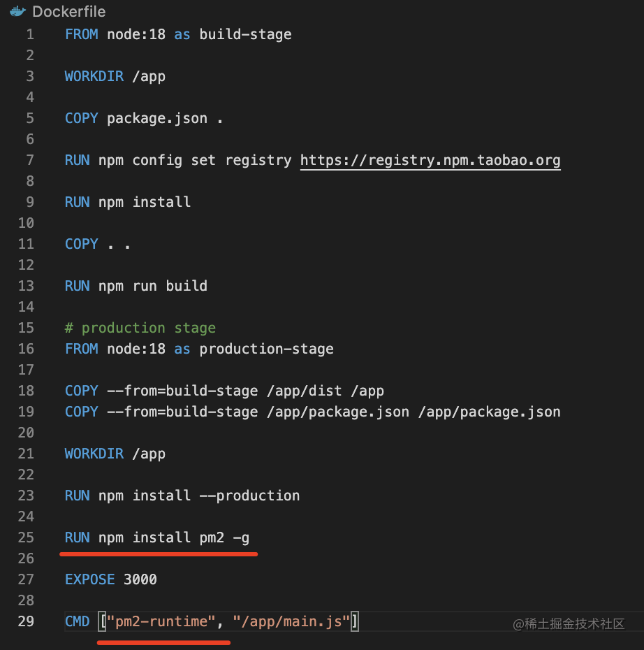Viewport: 644px width, 650px height.
Task: Click line number 1 in gutter
Action: [x=29, y=34]
